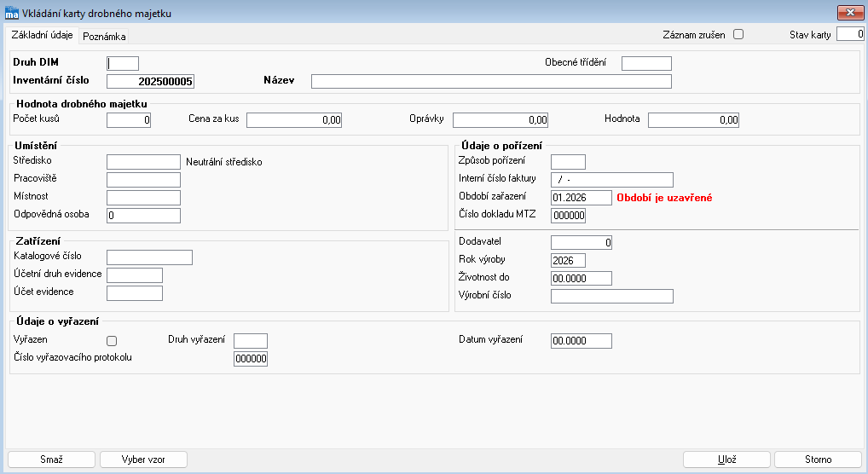Image resolution: width=868 pixels, height=474 pixels.
Task: Click the Datum vyřazení field
Action: pos(582,340)
